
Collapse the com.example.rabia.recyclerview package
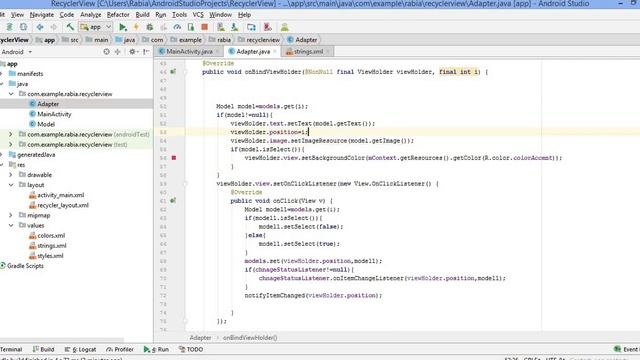click(x=11, y=94)
